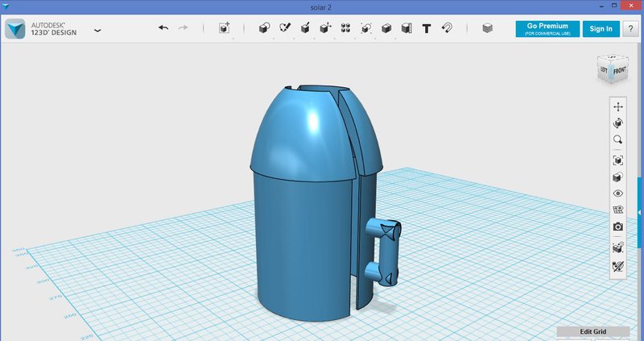Open the Pattern tool
The width and height of the screenshot is (644, 341).
345,28
